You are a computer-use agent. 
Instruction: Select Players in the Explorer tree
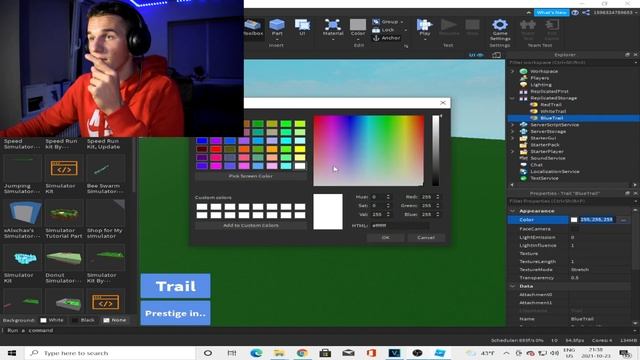[540, 78]
